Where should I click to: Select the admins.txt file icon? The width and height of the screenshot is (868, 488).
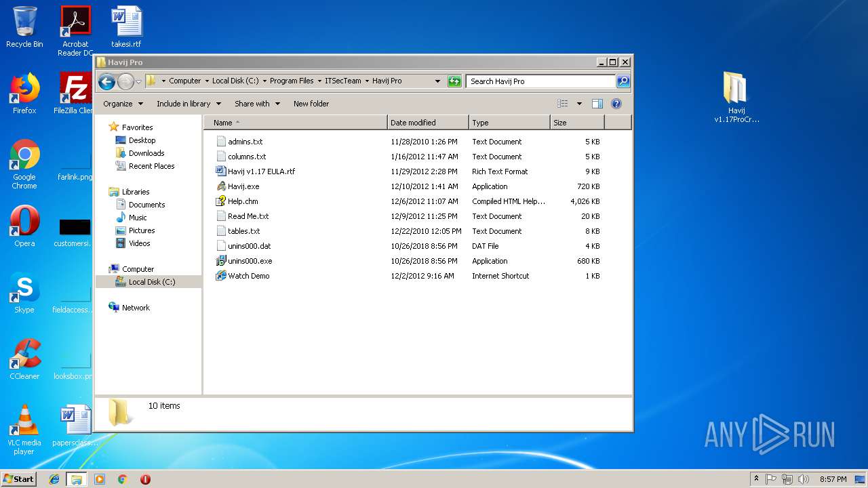[x=221, y=142]
